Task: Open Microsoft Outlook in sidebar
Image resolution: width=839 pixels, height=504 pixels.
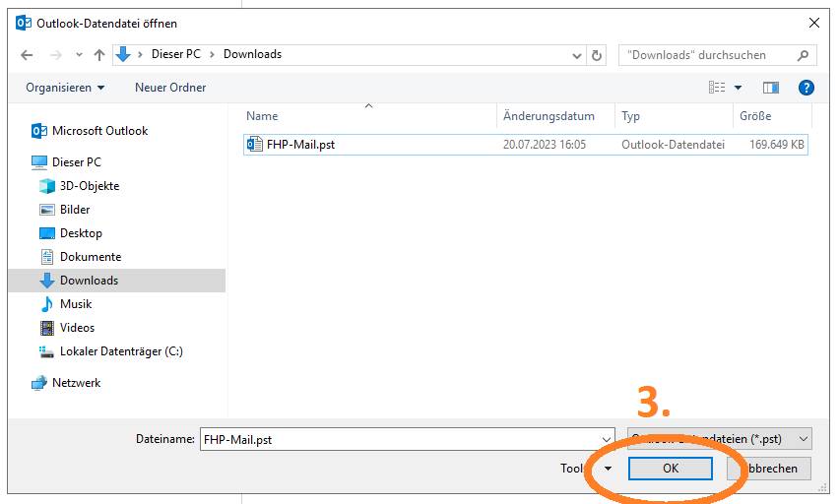Action: (99, 131)
